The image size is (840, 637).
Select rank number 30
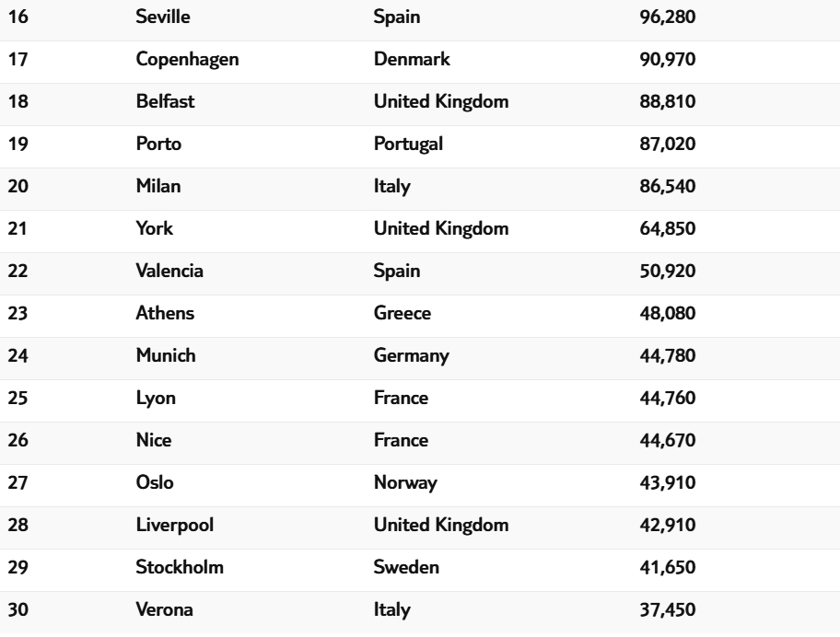click(18, 610)
